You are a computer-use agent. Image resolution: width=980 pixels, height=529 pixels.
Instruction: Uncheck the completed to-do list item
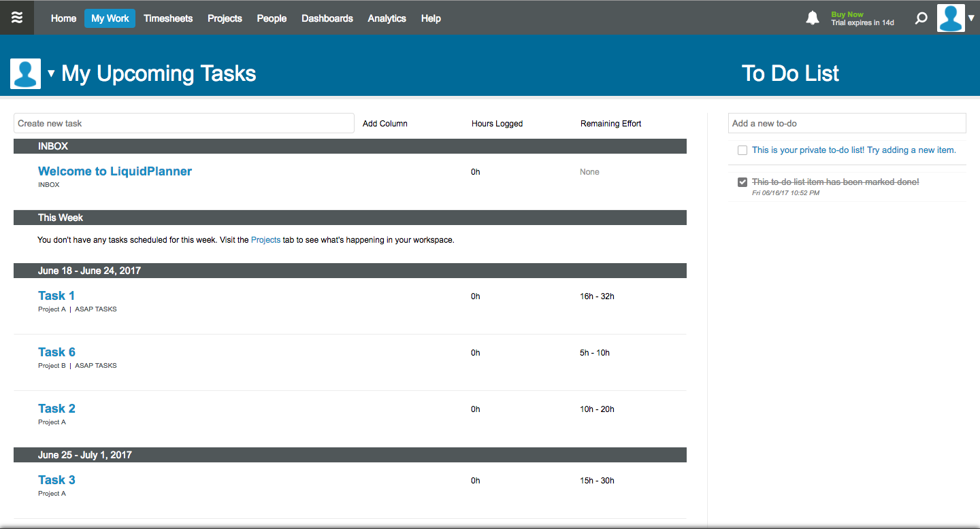742,182
